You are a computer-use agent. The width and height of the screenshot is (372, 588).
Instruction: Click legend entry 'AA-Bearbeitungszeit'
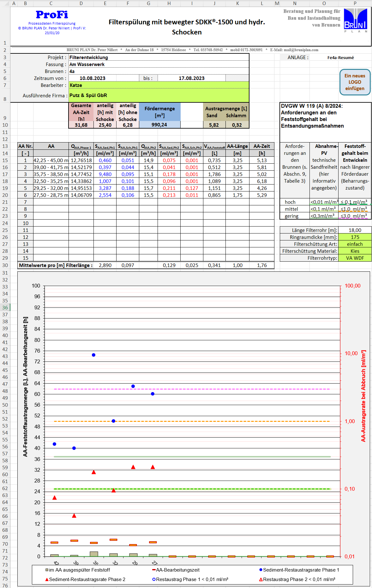[x=176, y=570]
